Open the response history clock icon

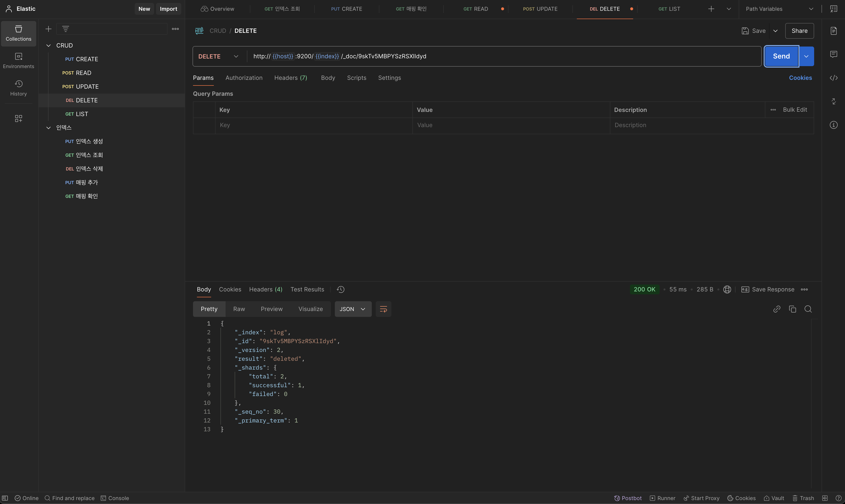(340, 289)
